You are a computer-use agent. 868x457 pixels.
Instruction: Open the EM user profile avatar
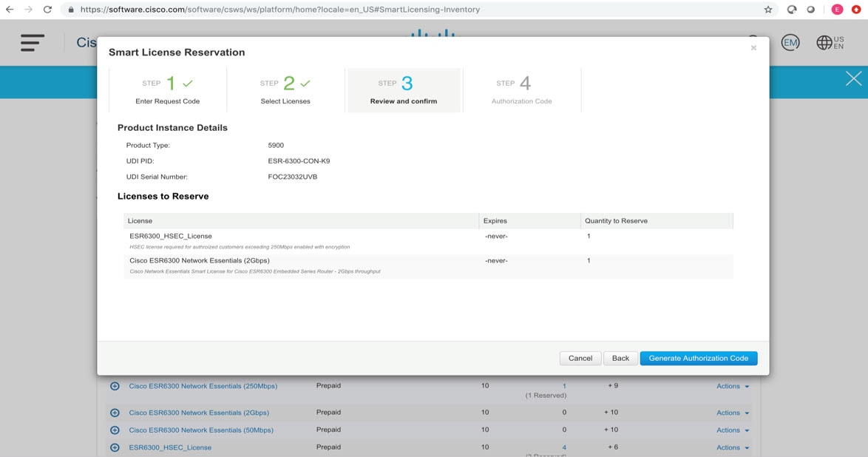[x=790, y=42]
